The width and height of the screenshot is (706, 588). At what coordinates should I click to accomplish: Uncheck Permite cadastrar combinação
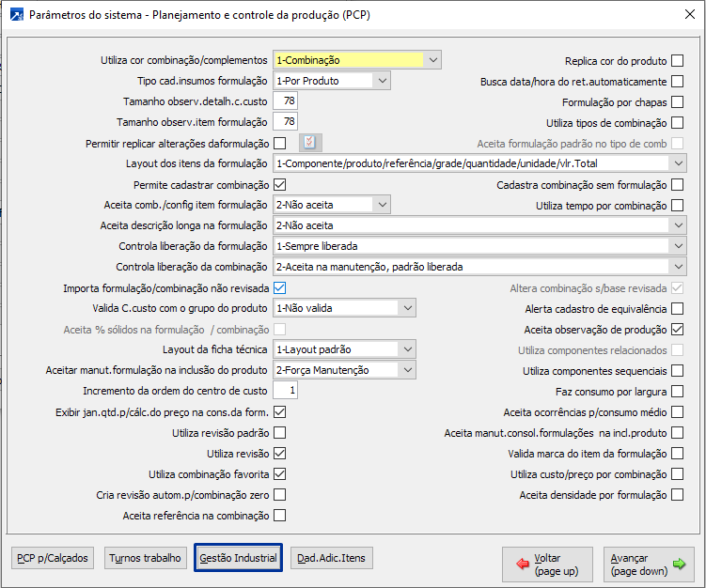(279, 184)
